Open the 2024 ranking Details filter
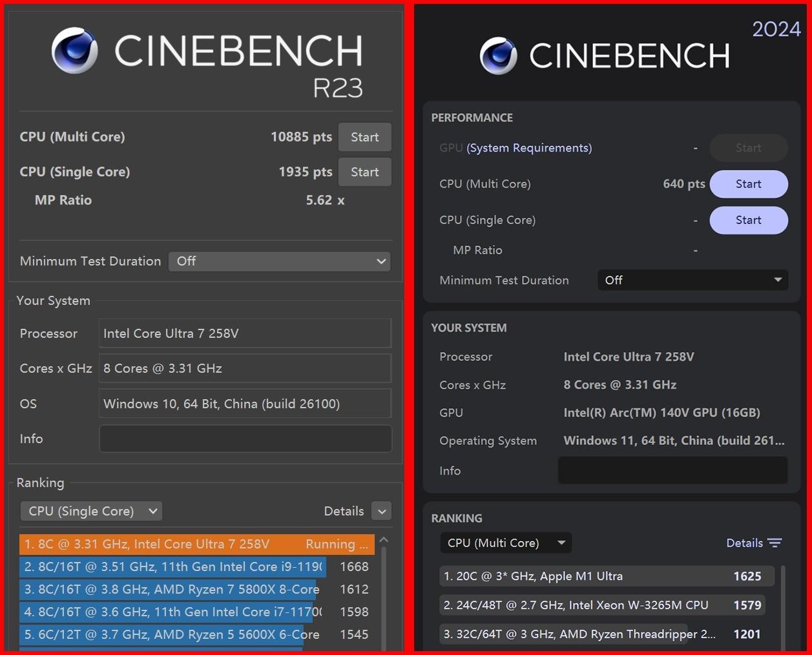 click(755, 543)
